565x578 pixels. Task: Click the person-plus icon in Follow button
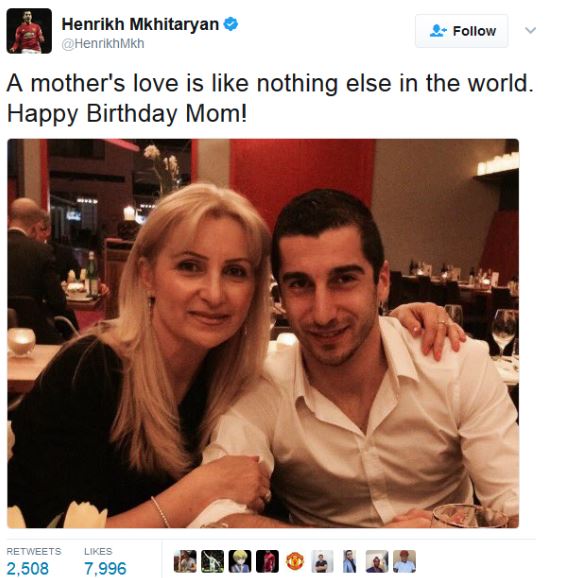pos(438,31)
